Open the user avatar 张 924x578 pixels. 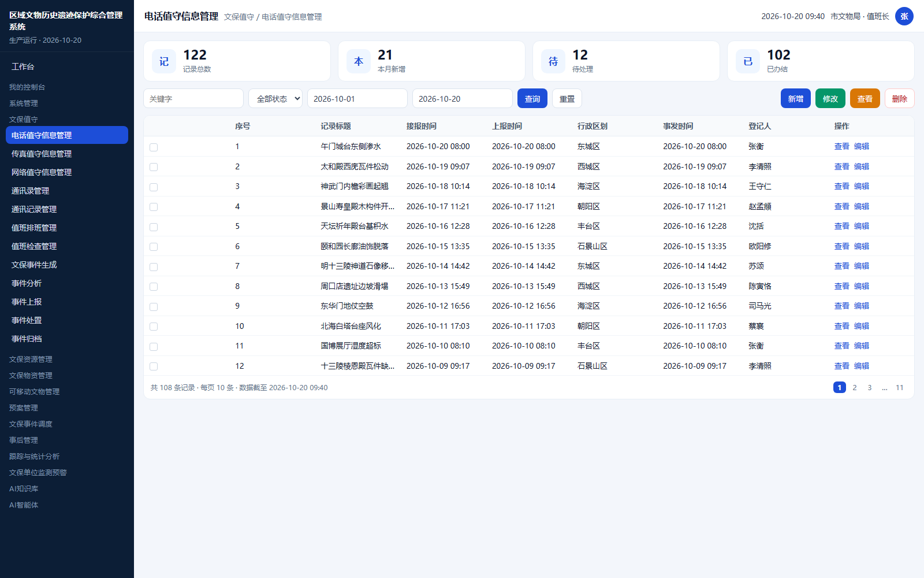click(904, 16)
